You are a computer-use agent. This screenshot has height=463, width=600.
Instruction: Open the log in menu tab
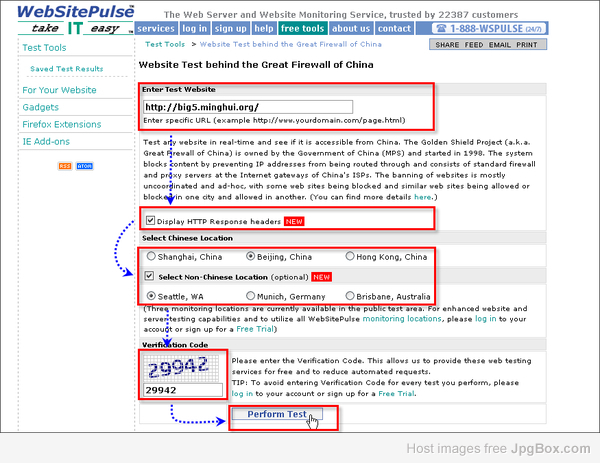[194, 28]
